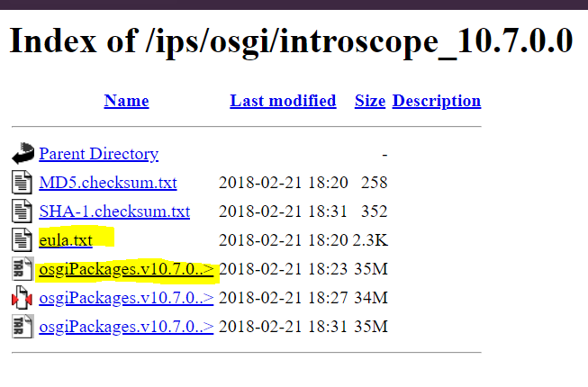Sort the listing by Name
588x387 pixels.
tap(126, 101)
